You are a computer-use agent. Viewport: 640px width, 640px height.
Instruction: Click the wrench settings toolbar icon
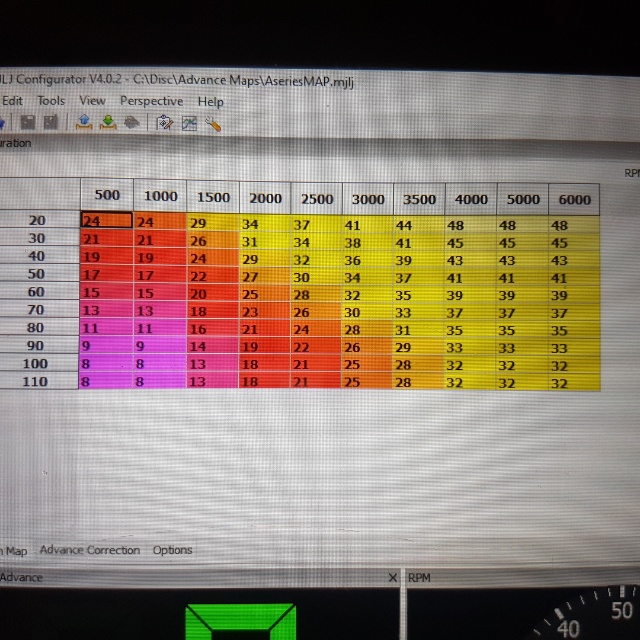click(x=213, y=124)
